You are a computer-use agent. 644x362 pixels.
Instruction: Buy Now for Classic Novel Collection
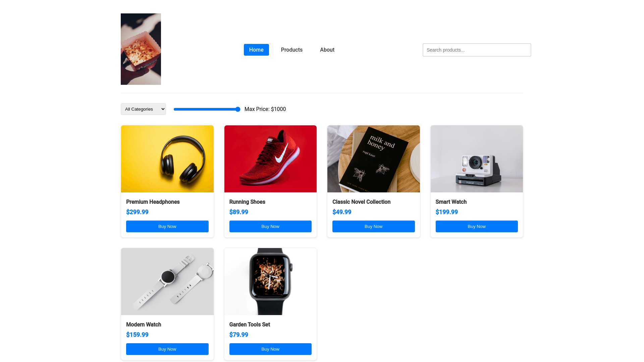coord(374,226)
